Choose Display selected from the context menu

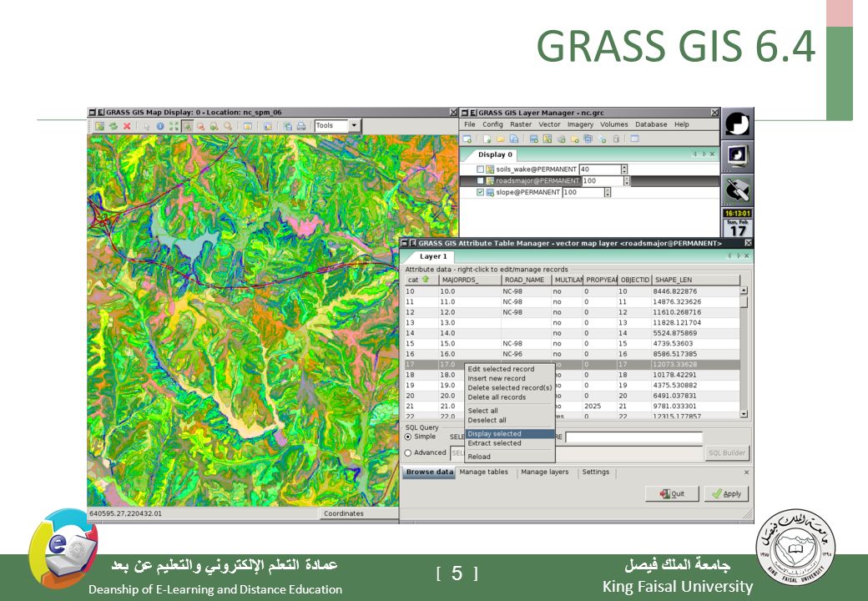509,434
